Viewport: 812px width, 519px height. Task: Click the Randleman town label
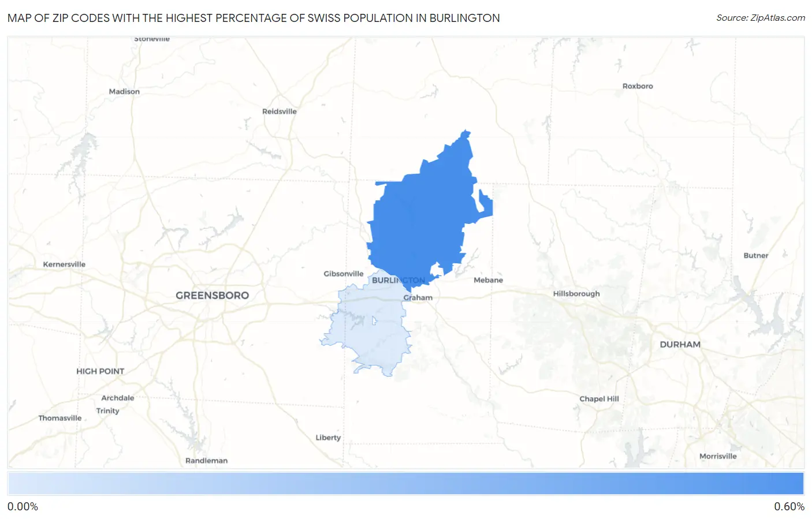coord(206,461)
